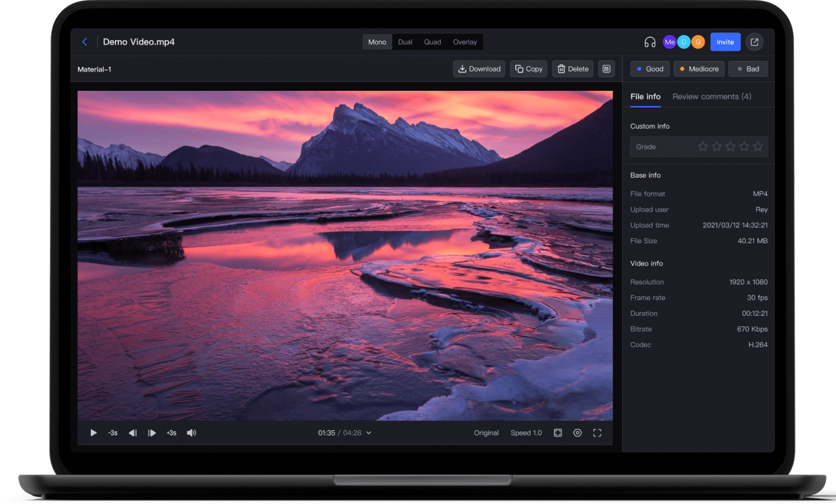Open the Speed 1.0 selector

[526, 433]
